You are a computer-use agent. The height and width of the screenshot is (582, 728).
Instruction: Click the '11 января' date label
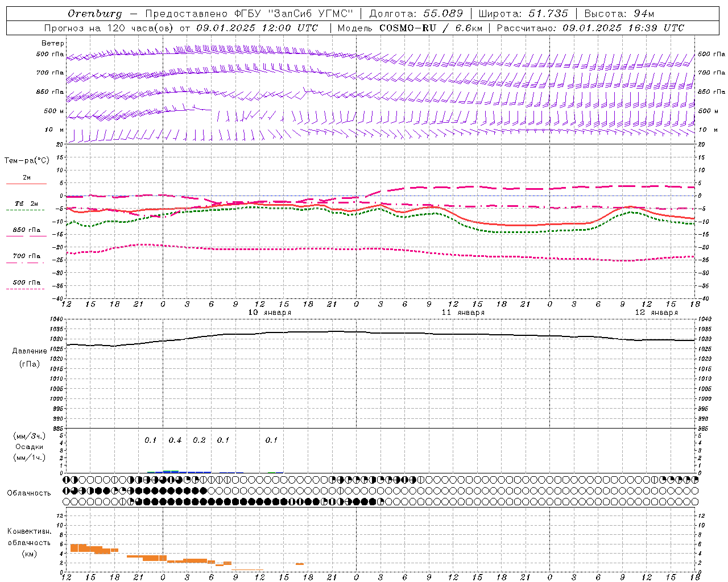pyautogui.click(x=464, y=312)
